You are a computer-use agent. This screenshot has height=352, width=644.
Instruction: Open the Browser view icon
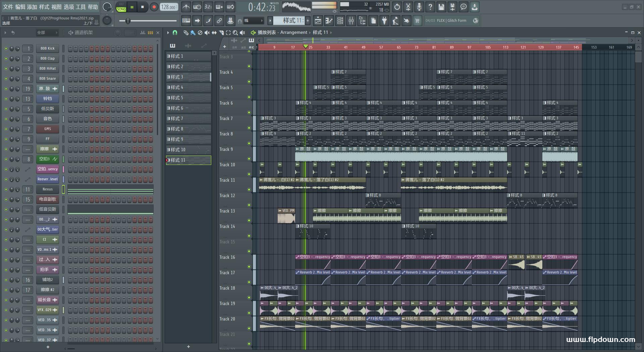pos(362,21)
